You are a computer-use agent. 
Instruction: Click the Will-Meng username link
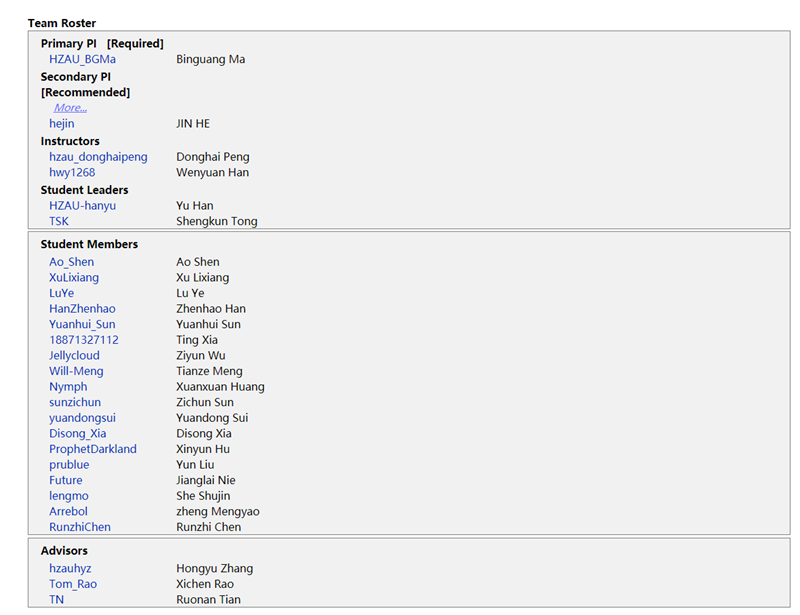point(76,372)
